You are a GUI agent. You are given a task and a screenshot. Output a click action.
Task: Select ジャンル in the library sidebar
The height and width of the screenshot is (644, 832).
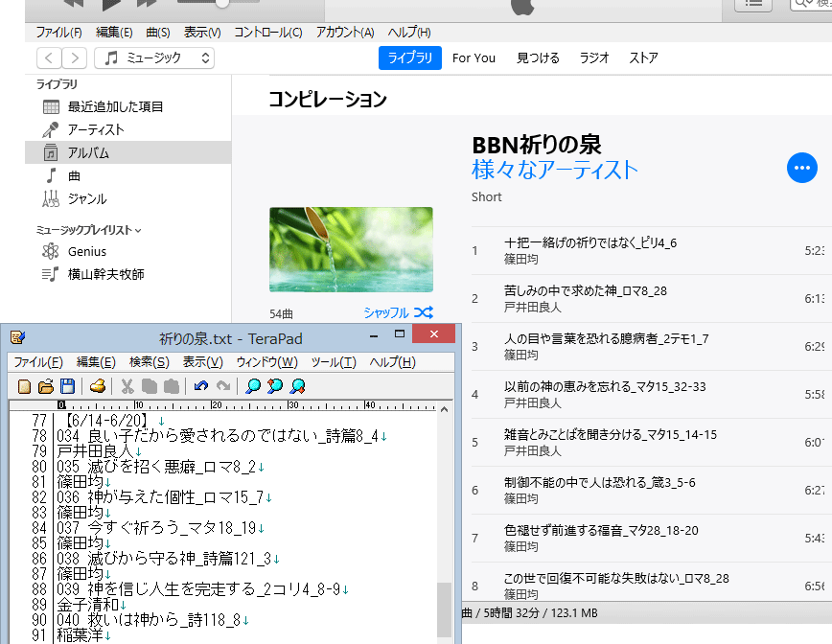click(x=127, y=199)
